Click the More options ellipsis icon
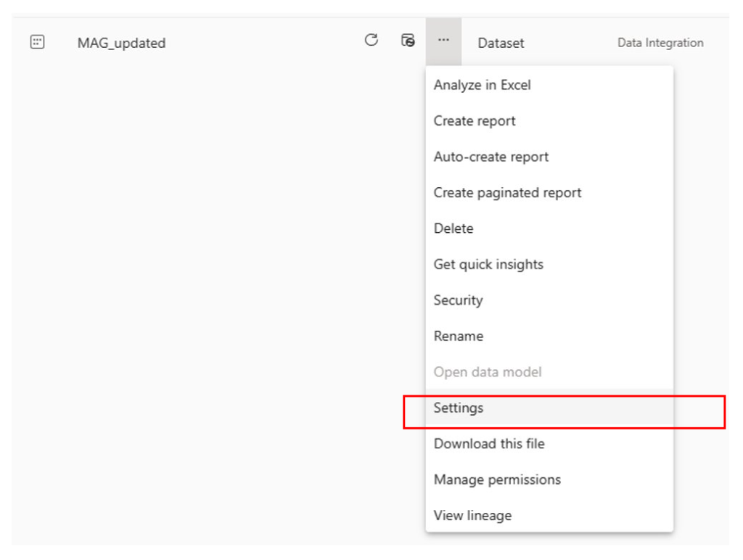Viewport: 743px width, 560px height. 443,41
